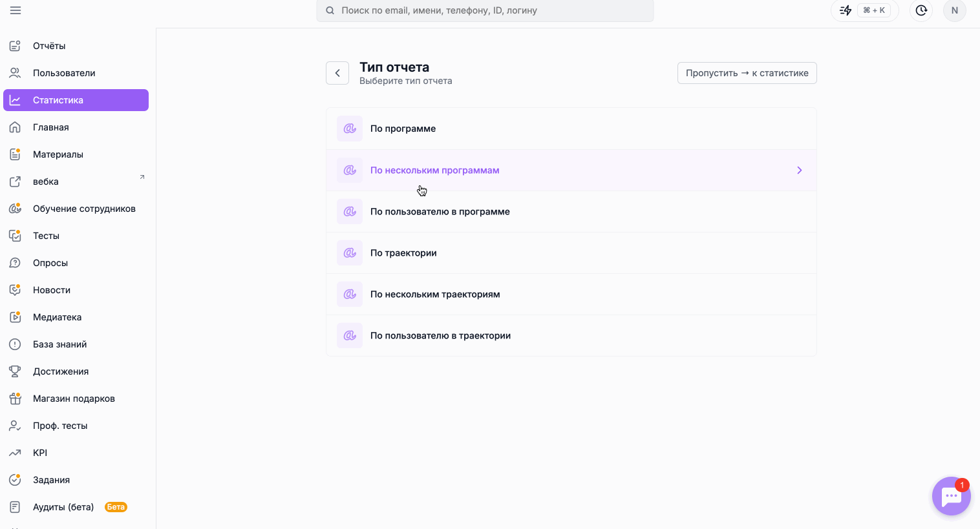This screenshot has height=529, width=980.
Task: Click the Проф. тесты icon
Action: pos(15,426)
